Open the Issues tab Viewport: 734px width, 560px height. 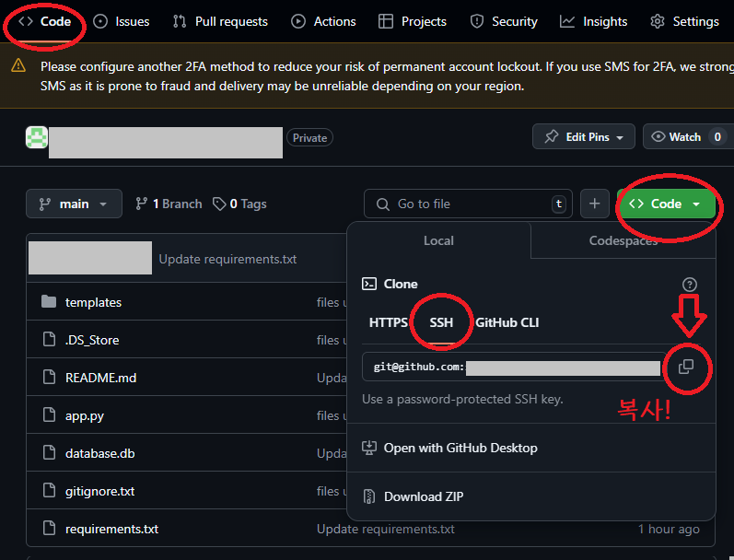(122, 21)
